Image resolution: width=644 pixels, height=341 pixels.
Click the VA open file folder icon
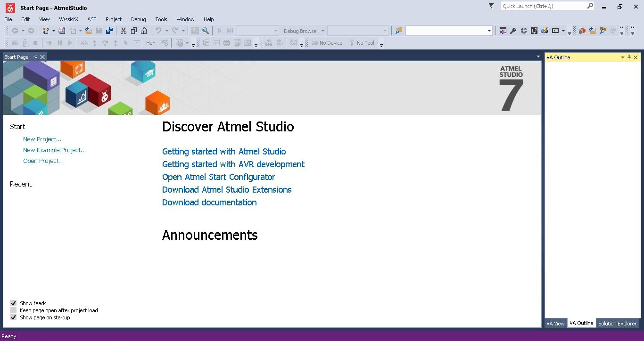point(593,31)
